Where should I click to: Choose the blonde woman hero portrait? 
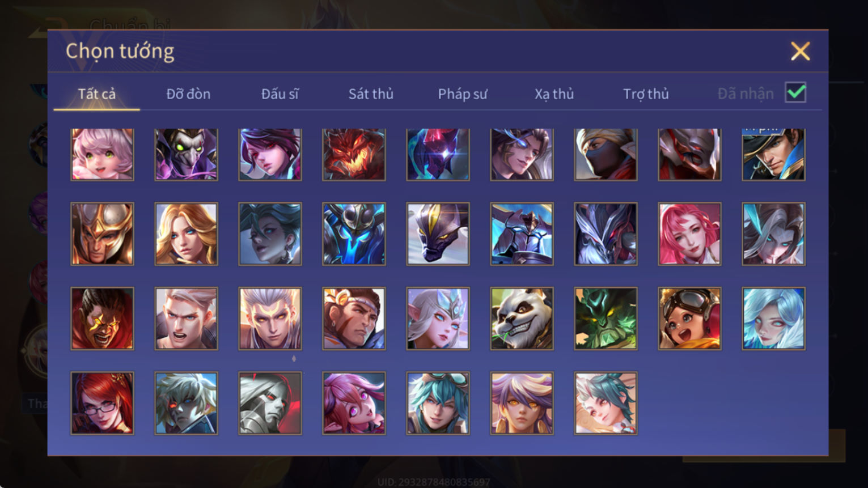186,234
